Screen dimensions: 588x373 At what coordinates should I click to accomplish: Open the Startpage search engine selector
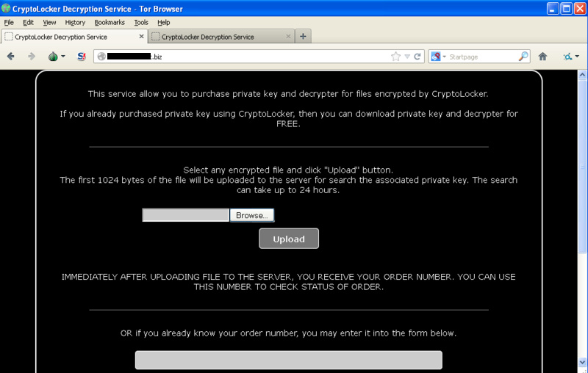[438, 57]
